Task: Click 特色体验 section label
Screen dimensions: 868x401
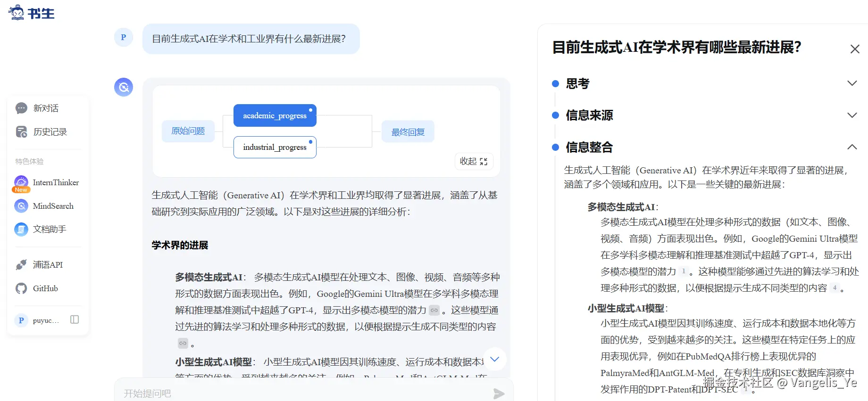Action: tap(29, 161)
